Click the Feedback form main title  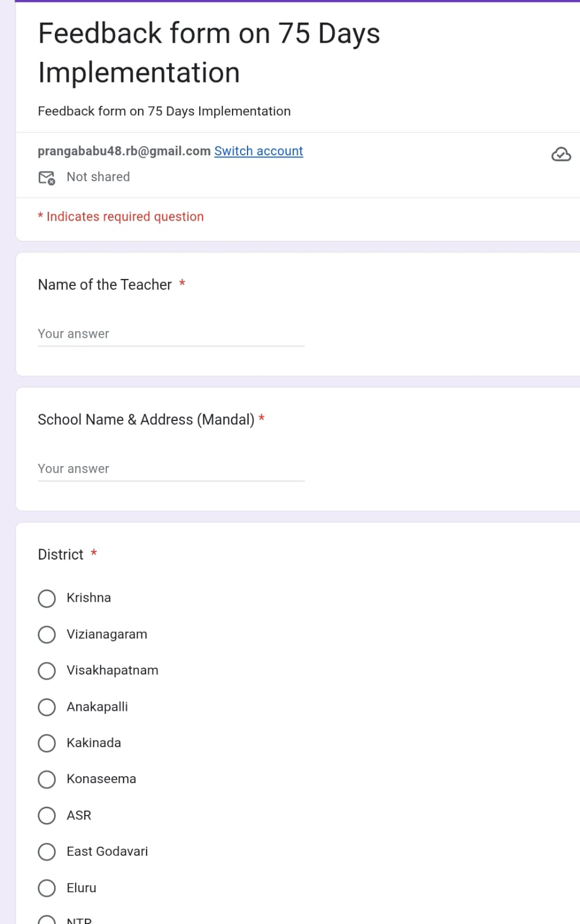209,53
